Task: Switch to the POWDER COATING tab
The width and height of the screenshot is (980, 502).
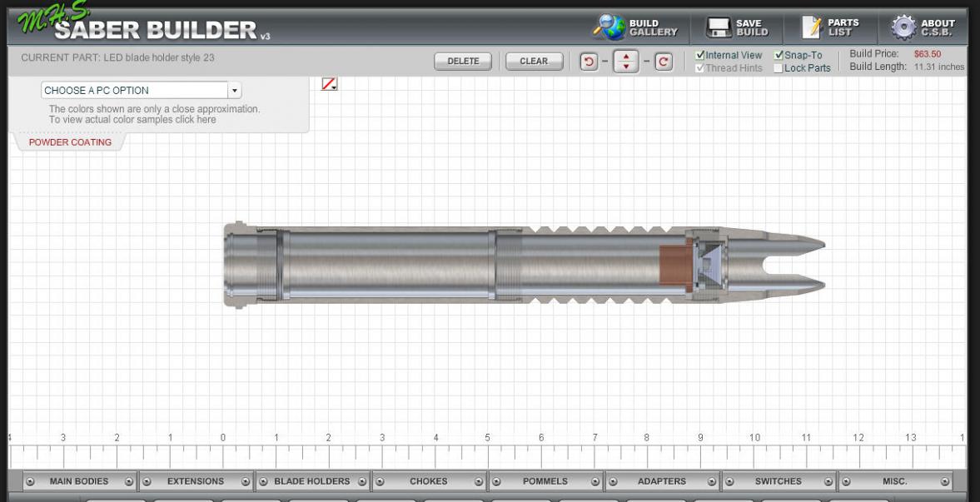Action: [69, 142]
